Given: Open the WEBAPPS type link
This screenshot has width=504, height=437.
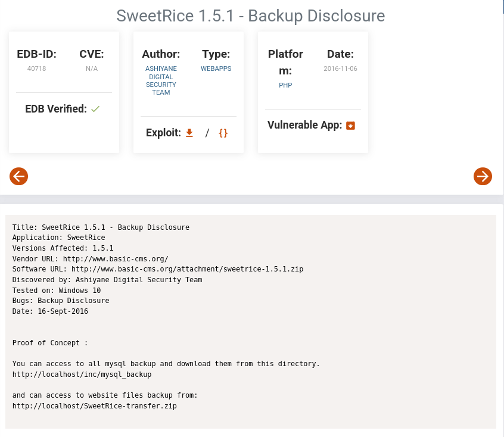Looking at the screenshot, I should tap(216, 68).
